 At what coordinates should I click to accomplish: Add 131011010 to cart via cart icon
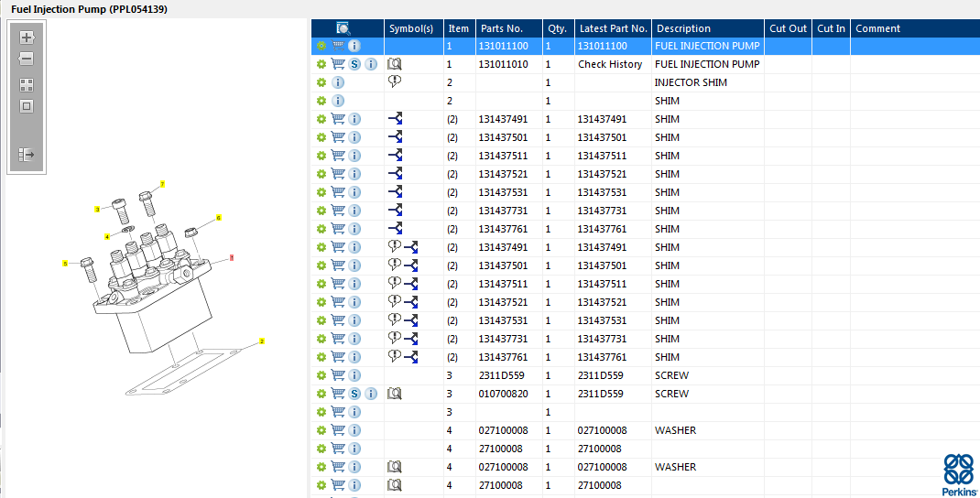[x=338, y=64]
